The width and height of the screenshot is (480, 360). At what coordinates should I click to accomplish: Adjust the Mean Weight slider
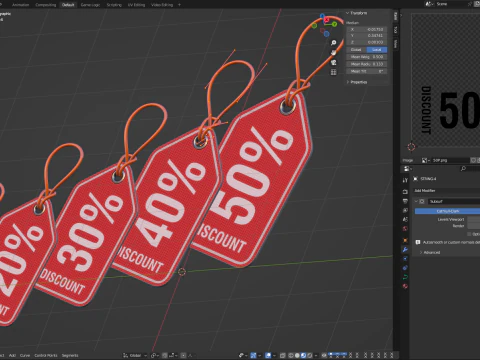[x=367, y=57]
